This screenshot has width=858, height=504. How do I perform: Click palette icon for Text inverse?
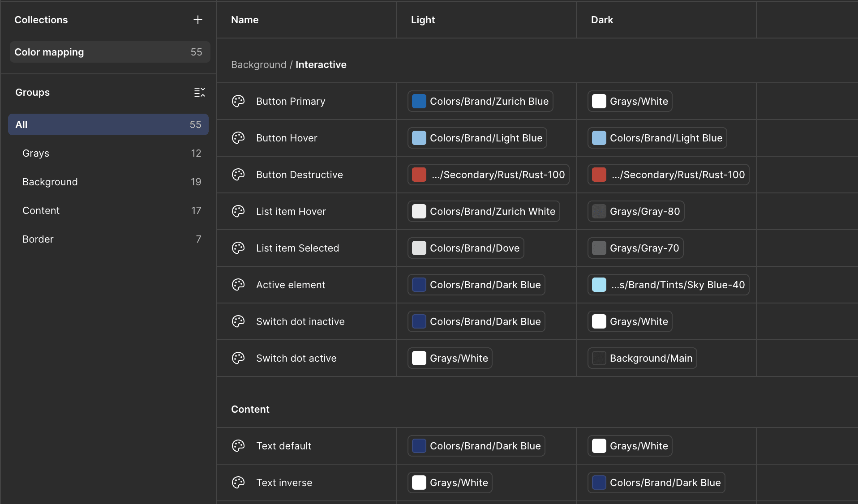click(238, 483)
